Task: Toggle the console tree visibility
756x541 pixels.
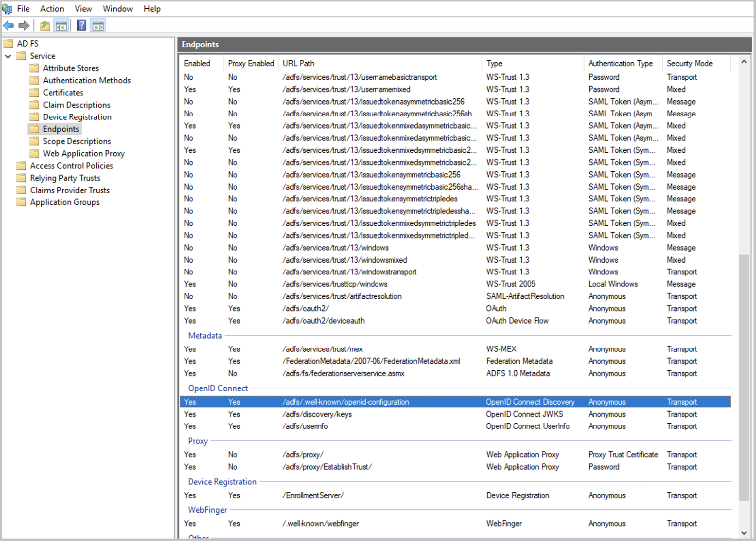Action: coord(61,25)
